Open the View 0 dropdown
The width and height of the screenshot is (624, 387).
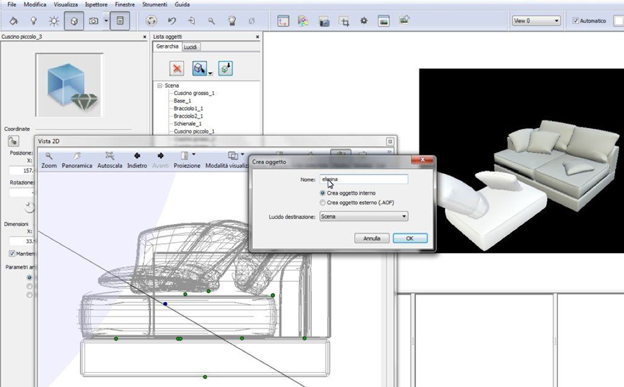click(536, 21)
